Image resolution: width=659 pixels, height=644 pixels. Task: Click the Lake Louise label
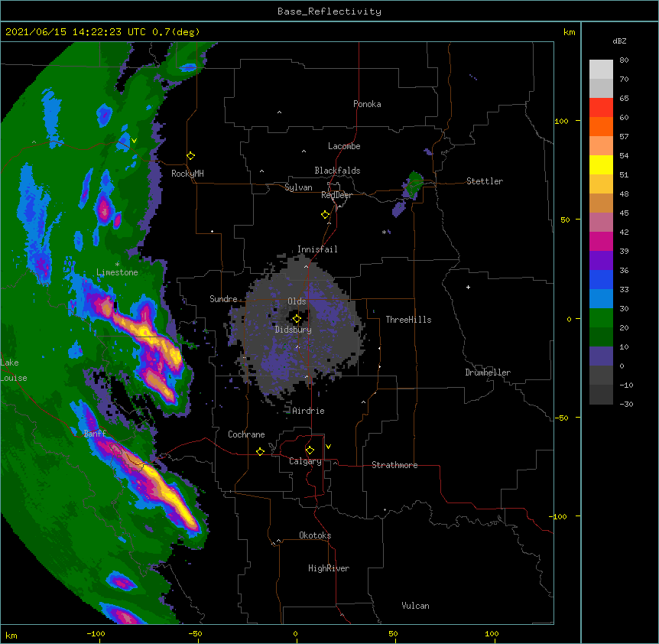(x=14, y=370)
